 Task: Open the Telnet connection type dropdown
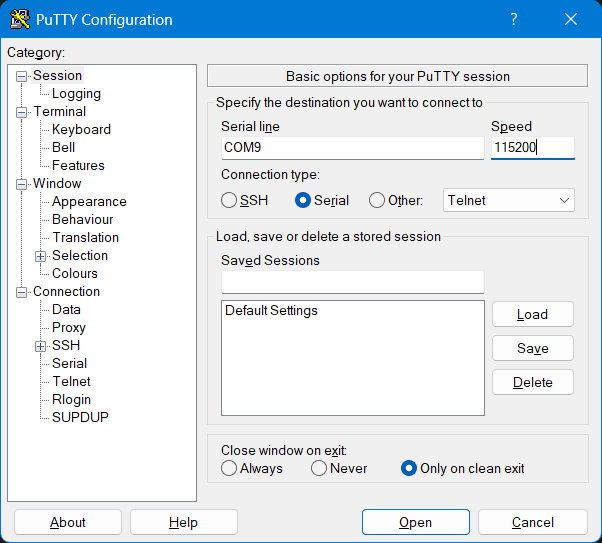[509, 200]
